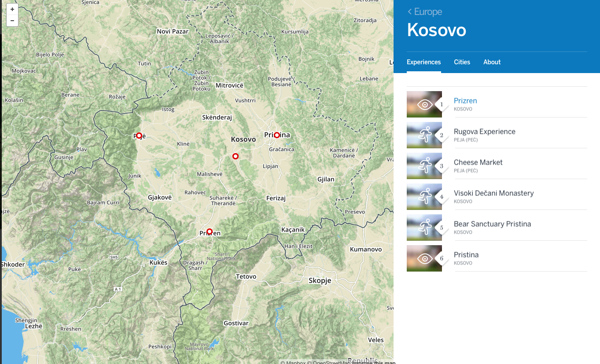The image size is (600, 364).
Task: Click the Gjakovë label on the map
Action: [x=160, y=198]
